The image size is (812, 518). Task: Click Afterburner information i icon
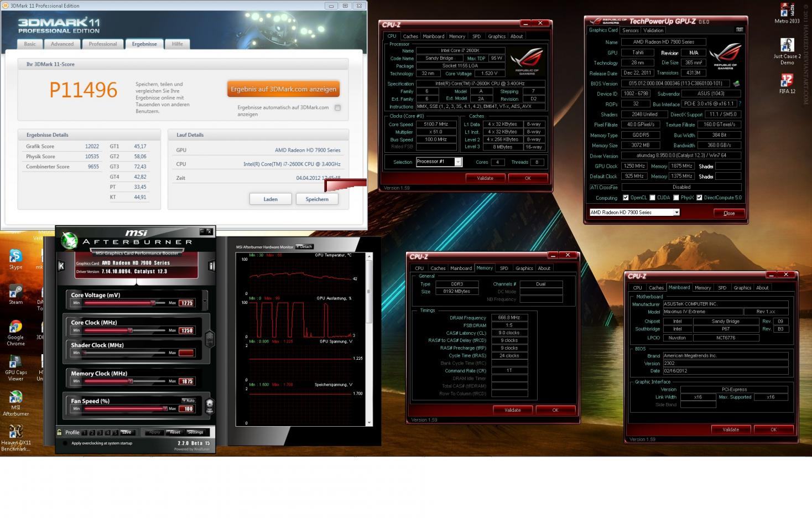tap(211, 266)
